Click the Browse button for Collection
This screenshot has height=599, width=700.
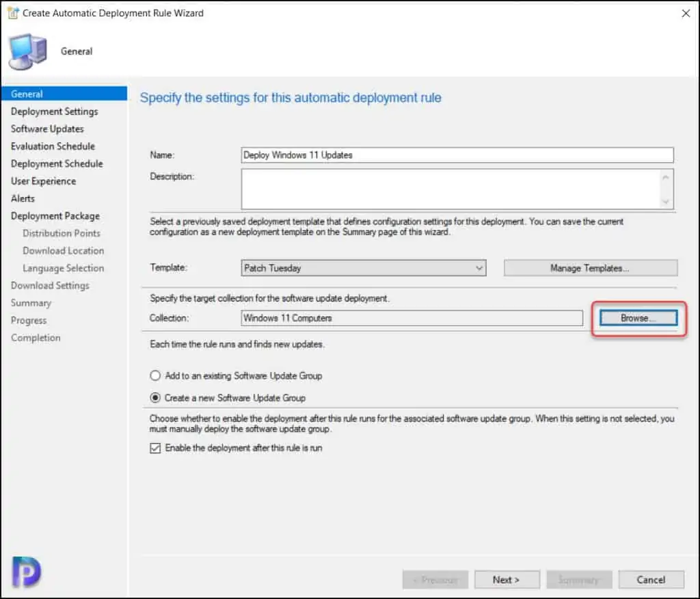coord(638,318)
